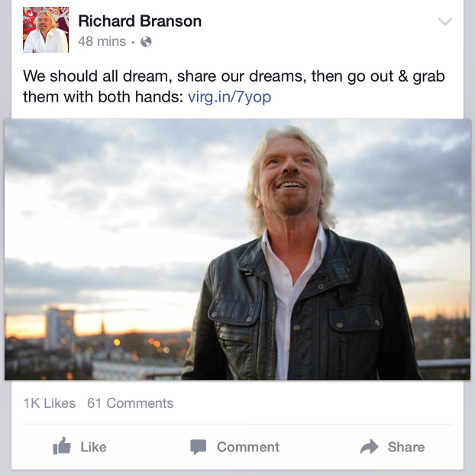Click the globe public-audience icon
Image resolution: width=475 pixels, height=475 pixels.
pyautogui.click(x=146, y=42)
